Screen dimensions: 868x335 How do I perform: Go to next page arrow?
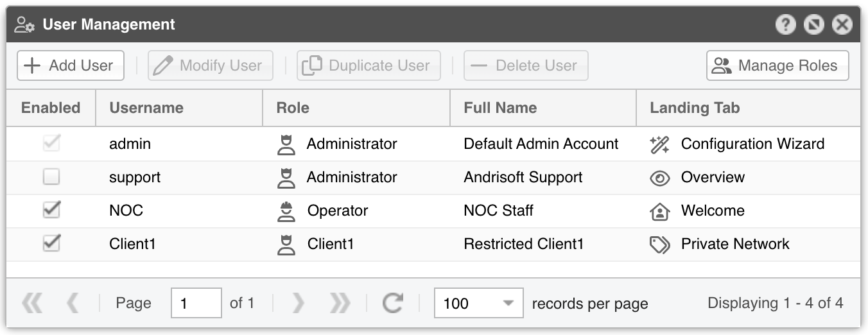point(298,303)
